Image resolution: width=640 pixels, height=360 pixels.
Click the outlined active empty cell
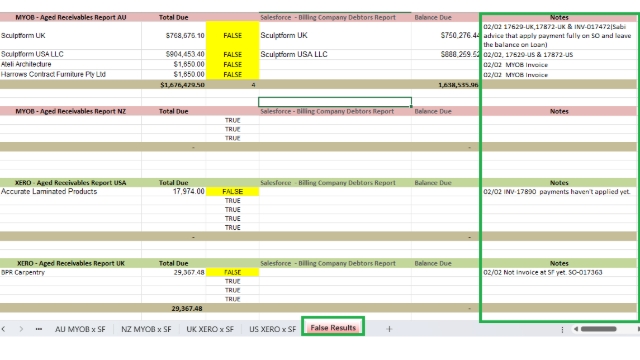(x=335, y=102)
